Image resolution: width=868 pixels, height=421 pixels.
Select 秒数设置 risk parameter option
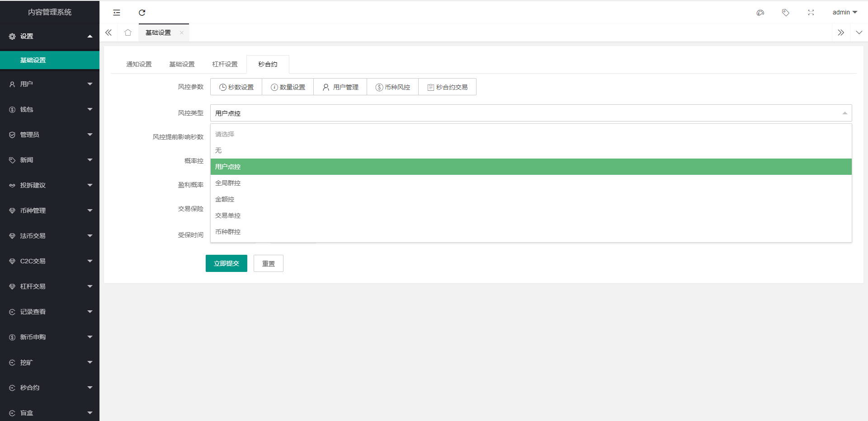(x=236, y=87)
